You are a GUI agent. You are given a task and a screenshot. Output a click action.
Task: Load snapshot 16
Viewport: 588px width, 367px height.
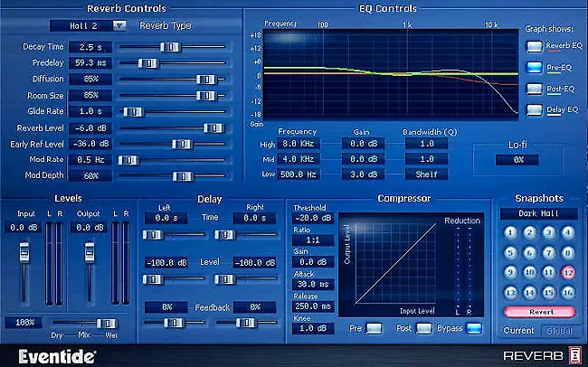568,292
